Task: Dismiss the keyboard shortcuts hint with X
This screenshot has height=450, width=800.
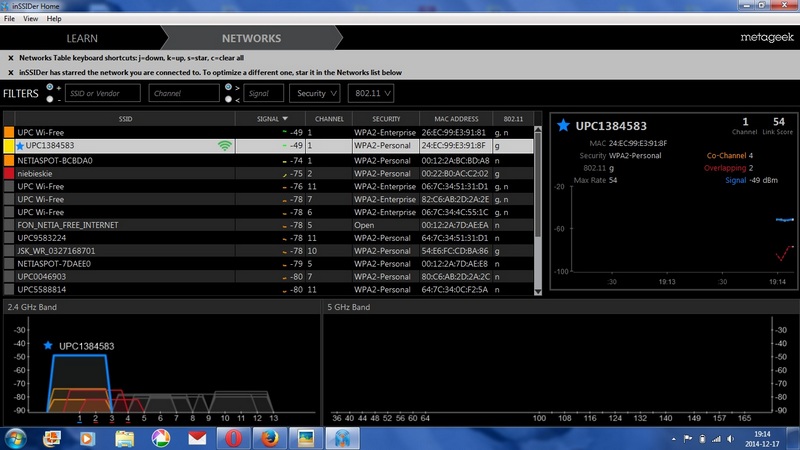Action: [10, 59]
